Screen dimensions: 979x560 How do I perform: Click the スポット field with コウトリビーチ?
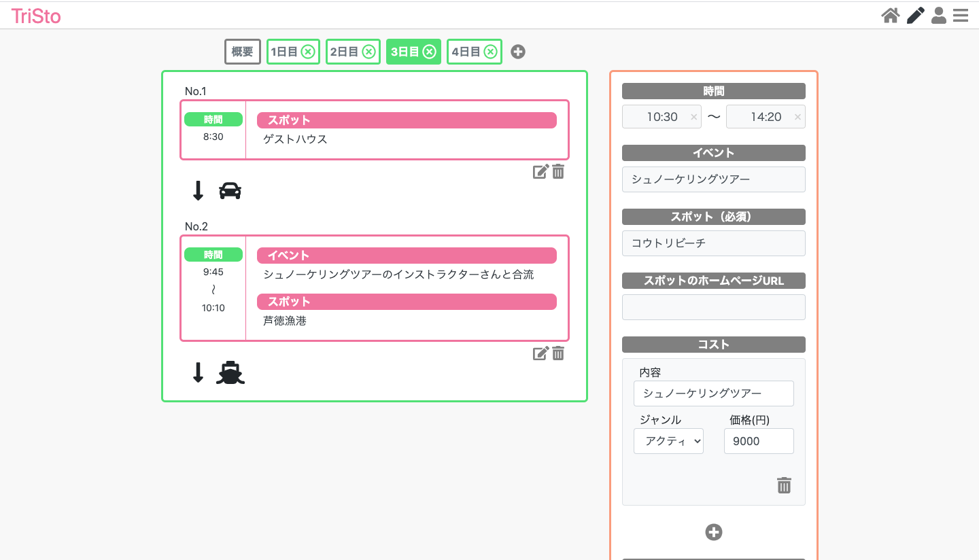714,243
